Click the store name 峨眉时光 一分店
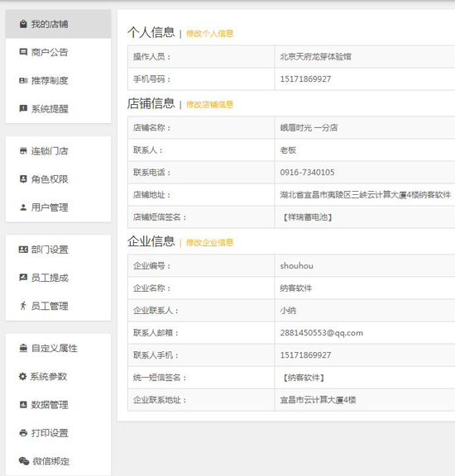 [x=309, y=127]
